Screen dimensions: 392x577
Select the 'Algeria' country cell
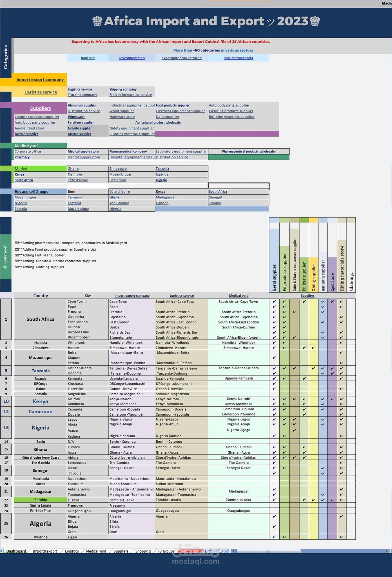[40, 523]
